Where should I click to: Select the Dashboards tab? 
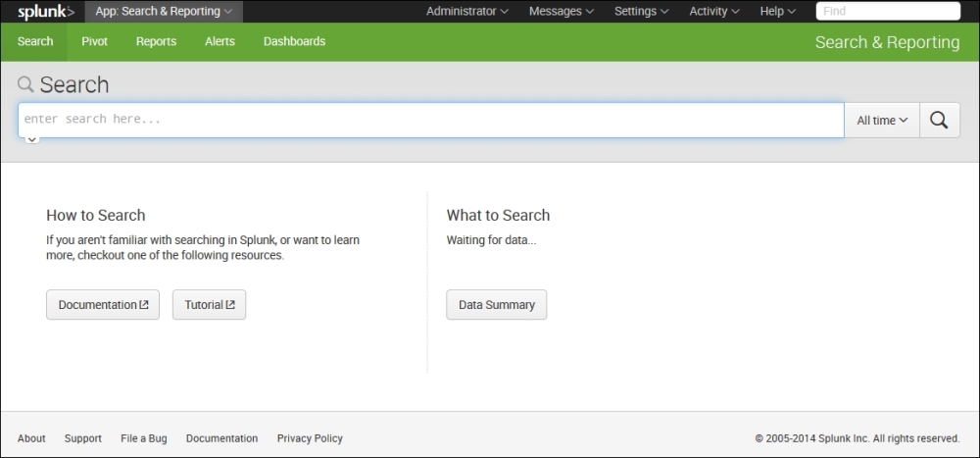tap(294, 41)
